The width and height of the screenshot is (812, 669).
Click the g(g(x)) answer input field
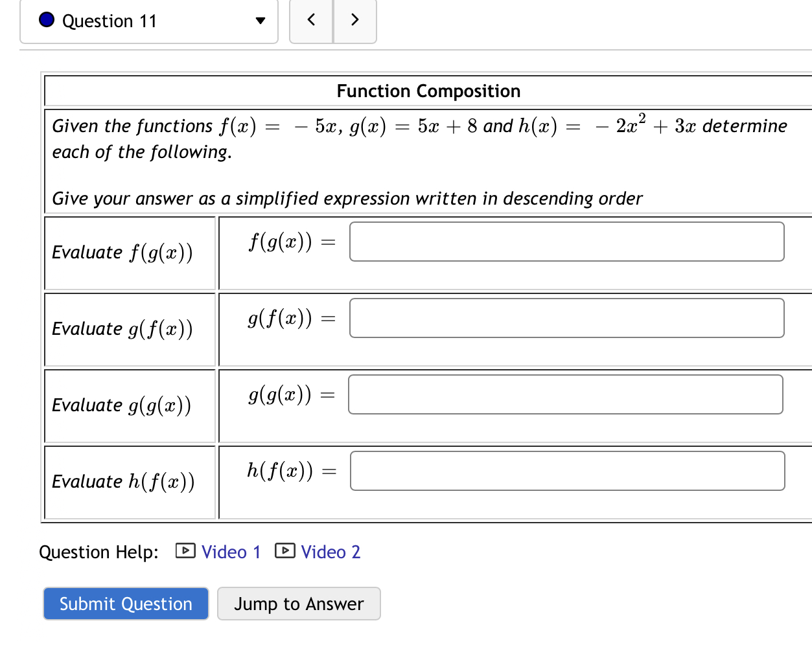click(566, 394)
